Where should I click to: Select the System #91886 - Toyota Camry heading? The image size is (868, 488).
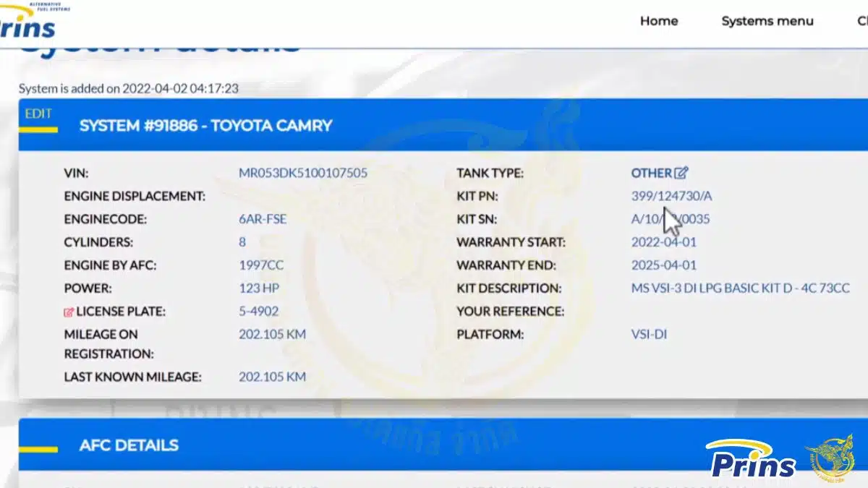[x=205, y=126]
